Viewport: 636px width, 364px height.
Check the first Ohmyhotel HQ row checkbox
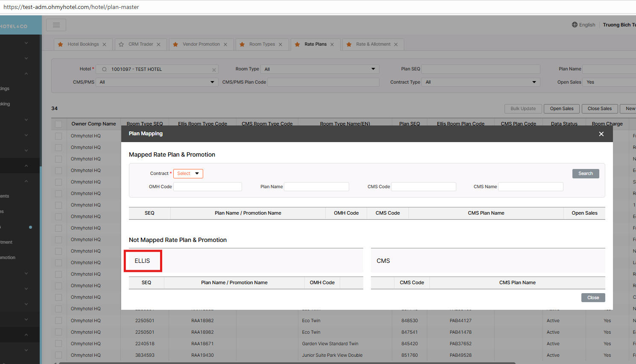(x=58, y=136)
